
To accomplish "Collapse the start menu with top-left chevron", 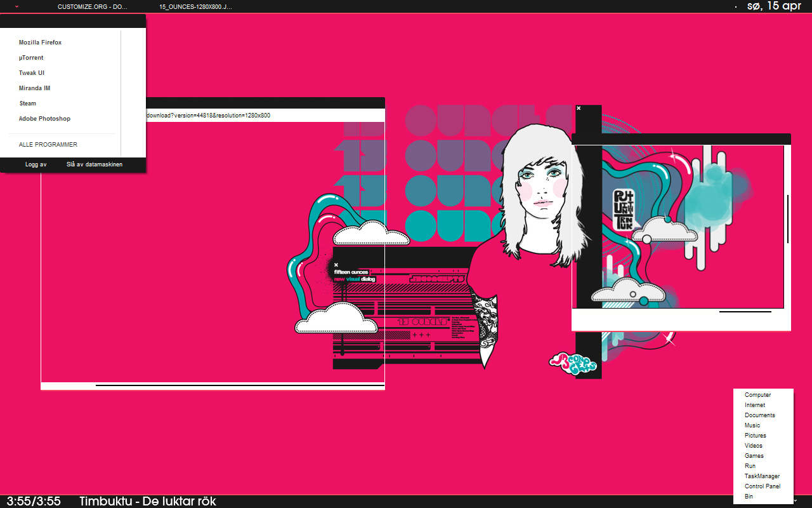I will 16,6.
